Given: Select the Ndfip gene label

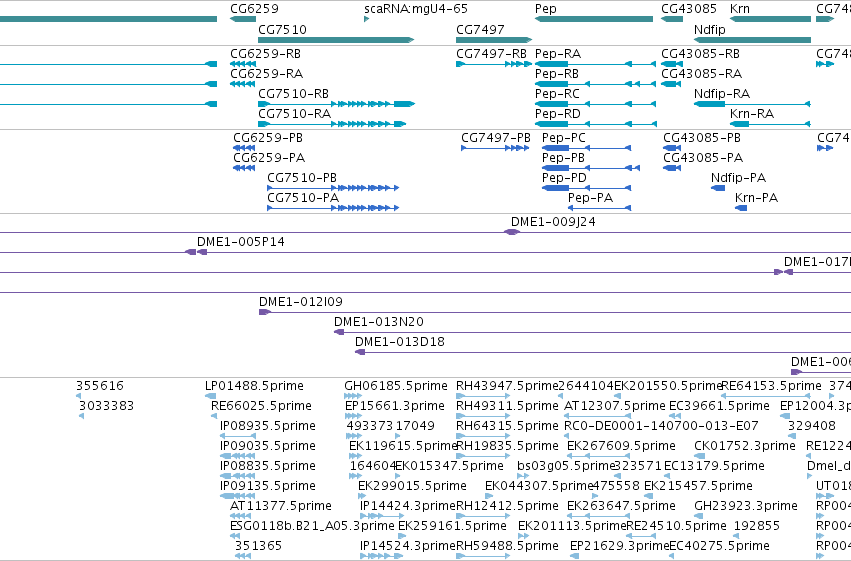Looking at the screenshot, I should pos(709,29).
